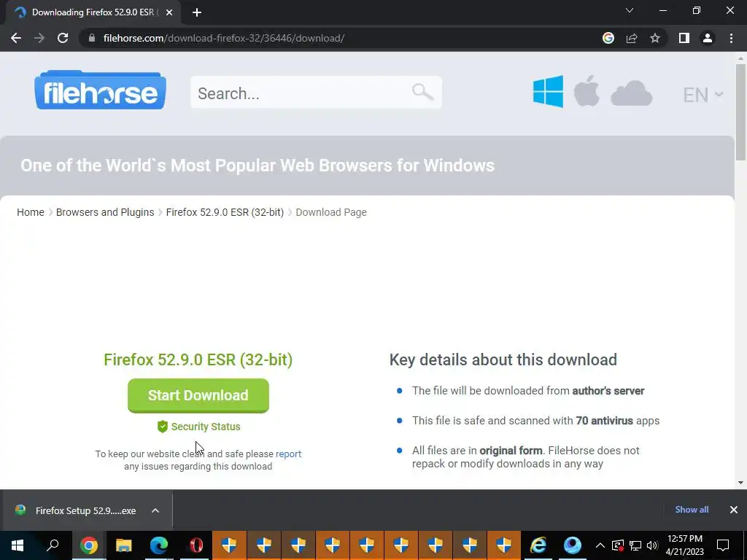Go to Home breadcrumb link
747x560 pixels.
(x=31, y=212)
